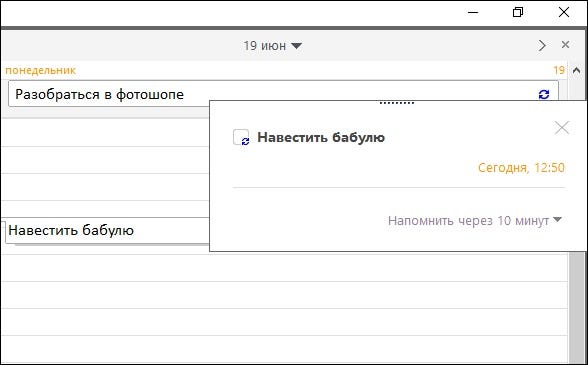This screenshot has width=588, height=365.
Task: Restore down the application window
Action: (518, 12)
